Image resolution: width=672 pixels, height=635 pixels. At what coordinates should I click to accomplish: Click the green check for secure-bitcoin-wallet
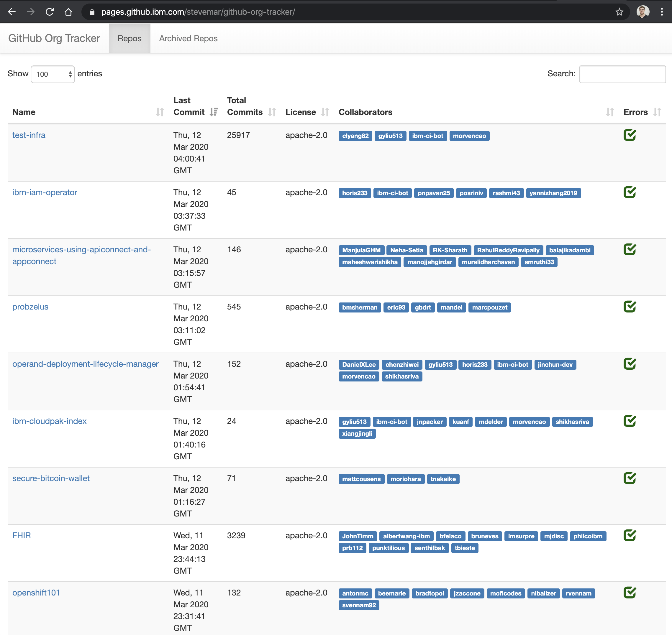click(x=630, y=478)
